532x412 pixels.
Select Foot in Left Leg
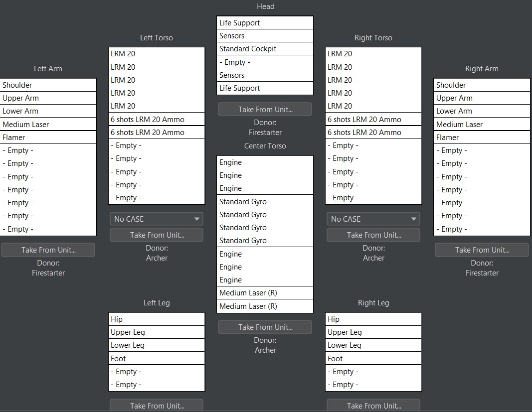click(x=157, y=358)
